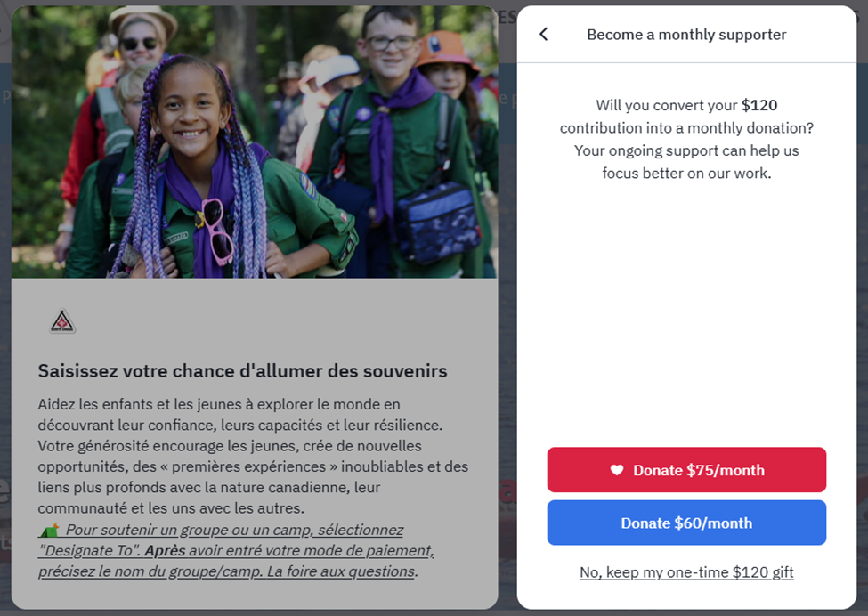
Task: Choose the blue Donate $60/month button
Action: tap(686, 523)
